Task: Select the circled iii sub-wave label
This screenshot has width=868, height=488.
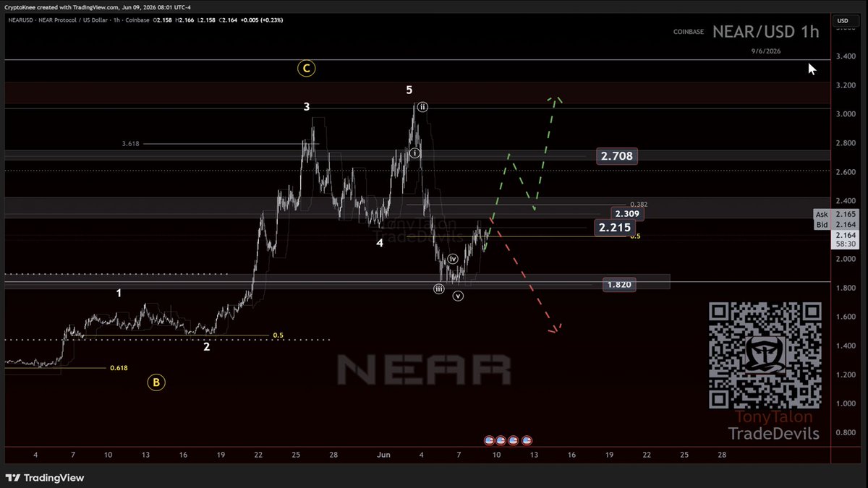Action: [x=439, y=289]
